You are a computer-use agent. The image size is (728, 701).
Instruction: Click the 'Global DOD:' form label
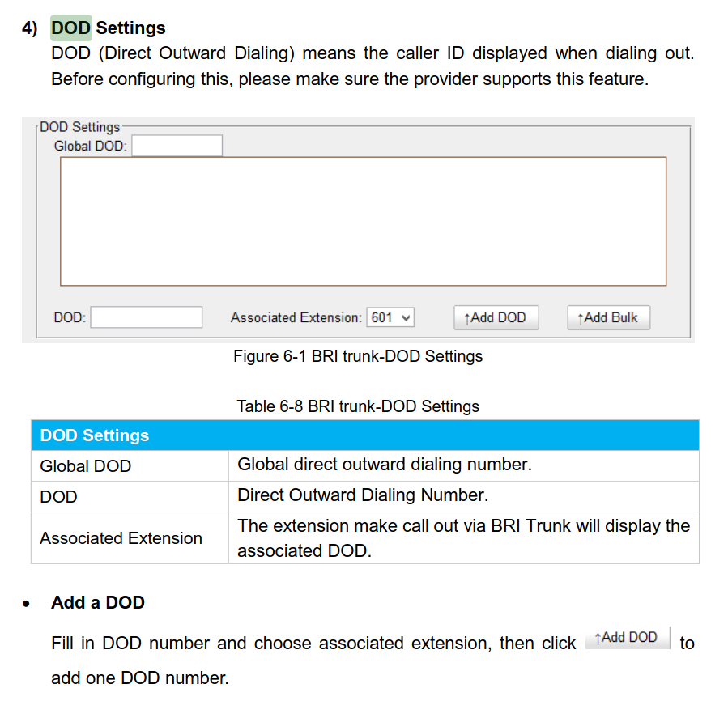click(90, 147)
